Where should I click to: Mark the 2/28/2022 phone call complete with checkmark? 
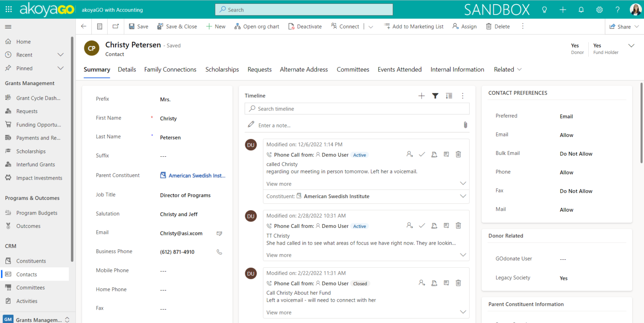tap(422, 225)
